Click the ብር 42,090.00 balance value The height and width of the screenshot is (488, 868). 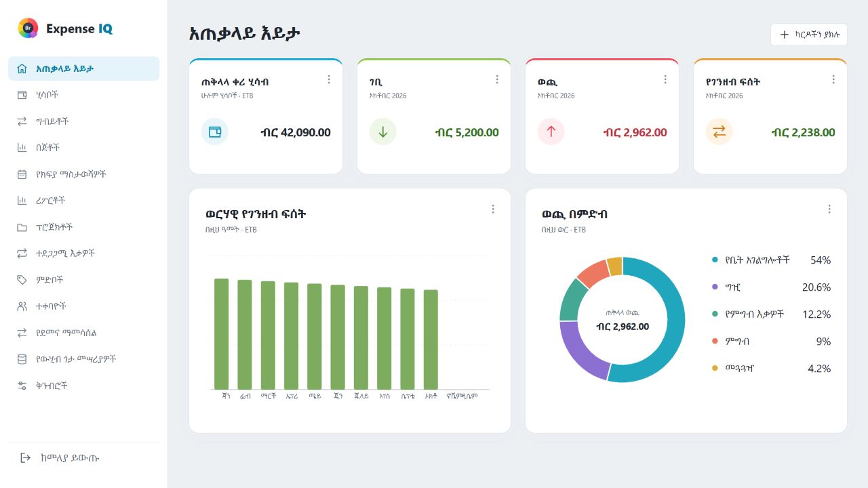pos(296,132)
